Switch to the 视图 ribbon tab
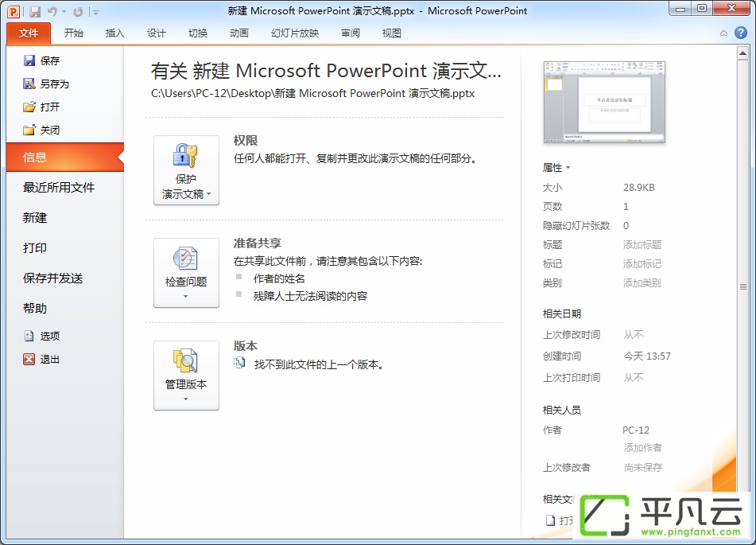The height and width of the screenshot is (545, 756). pos(391,33)
